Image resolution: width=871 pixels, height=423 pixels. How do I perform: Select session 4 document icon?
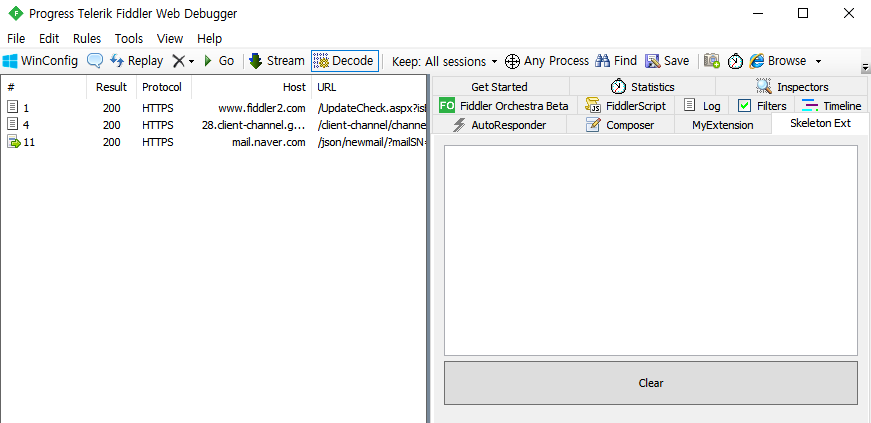coord(12,124)
